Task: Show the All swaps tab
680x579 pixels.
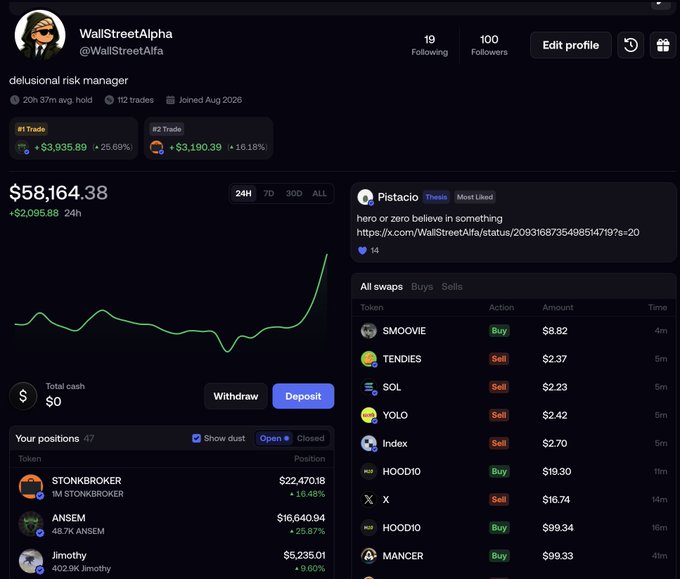Action: (381, 287)
